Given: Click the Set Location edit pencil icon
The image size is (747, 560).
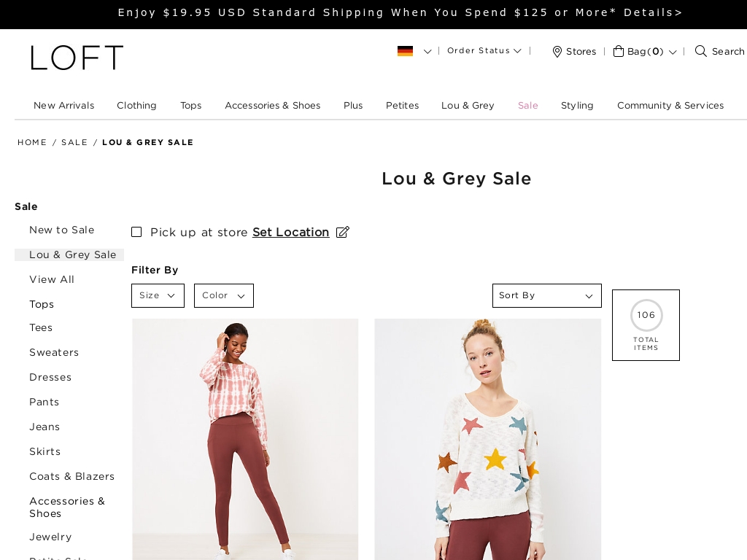Looking at the screenshot, I should click(341, 231).
